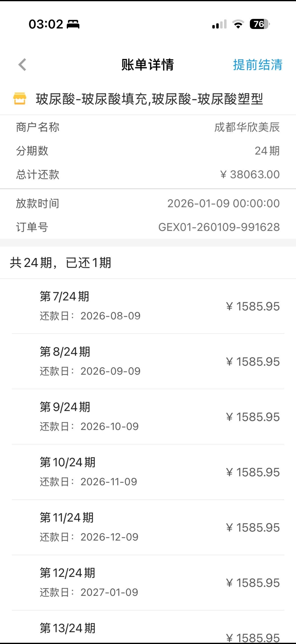Tap order number GEX01-260109-991628

pos(219,227)
